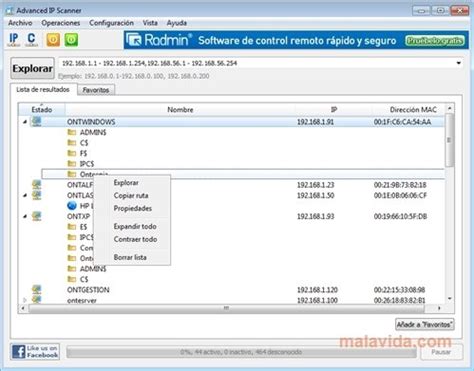Click the scroll down arrow of list
Image resolution: width=474 pixels, height=371 pixels.
450,298
